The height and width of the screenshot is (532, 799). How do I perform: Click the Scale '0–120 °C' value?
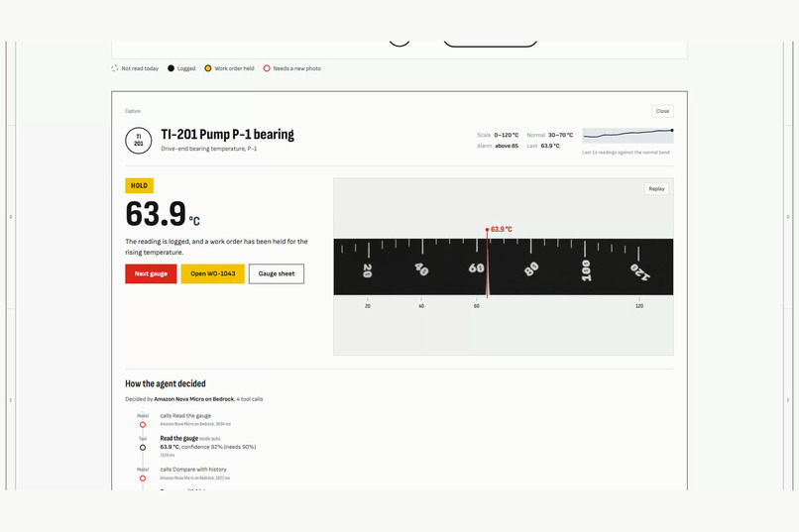click(506, 135)
